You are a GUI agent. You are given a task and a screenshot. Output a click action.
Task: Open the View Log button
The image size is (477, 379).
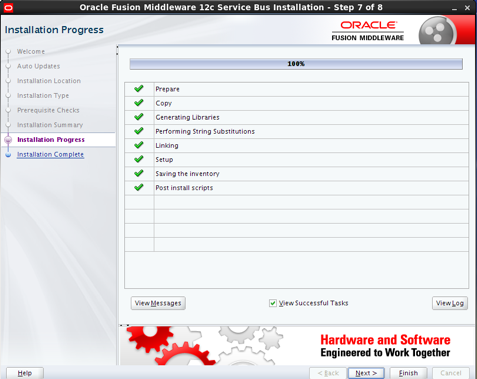tap(450, 303)
